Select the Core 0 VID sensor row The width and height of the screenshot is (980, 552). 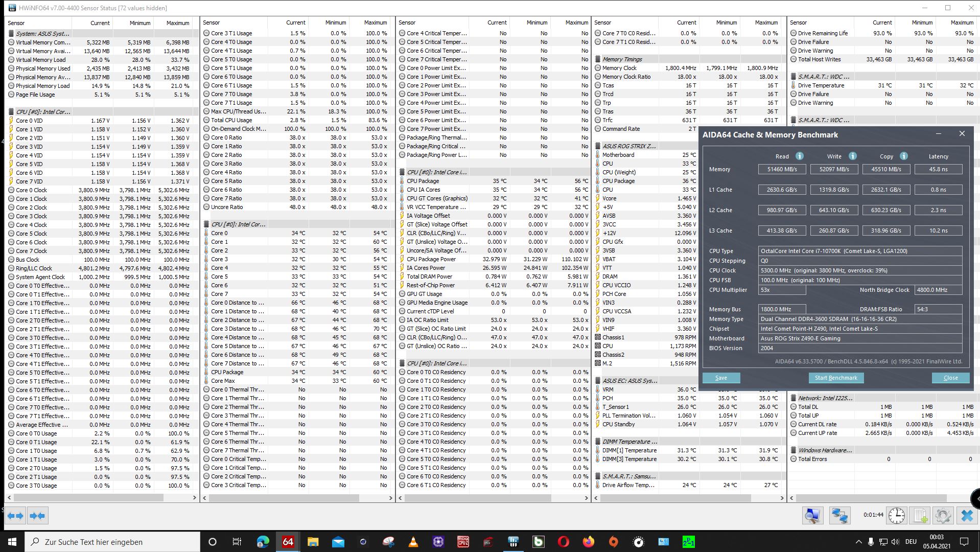click(101, 121)
